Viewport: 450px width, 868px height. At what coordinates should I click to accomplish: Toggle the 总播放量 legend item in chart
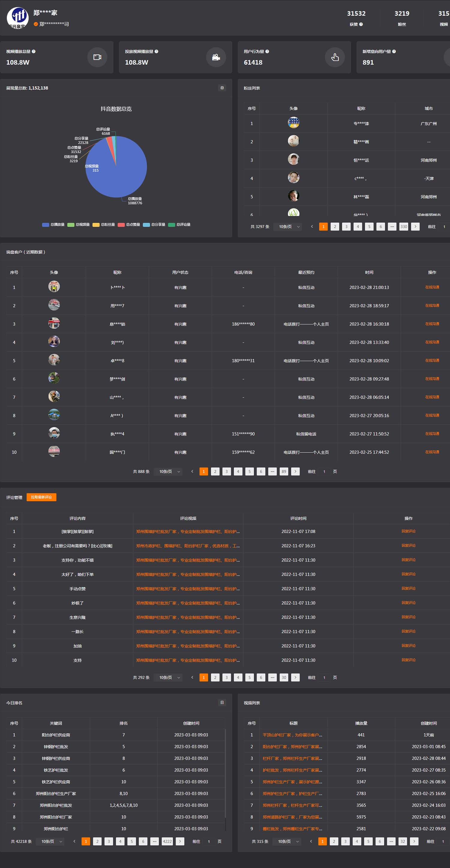point(53,224)
